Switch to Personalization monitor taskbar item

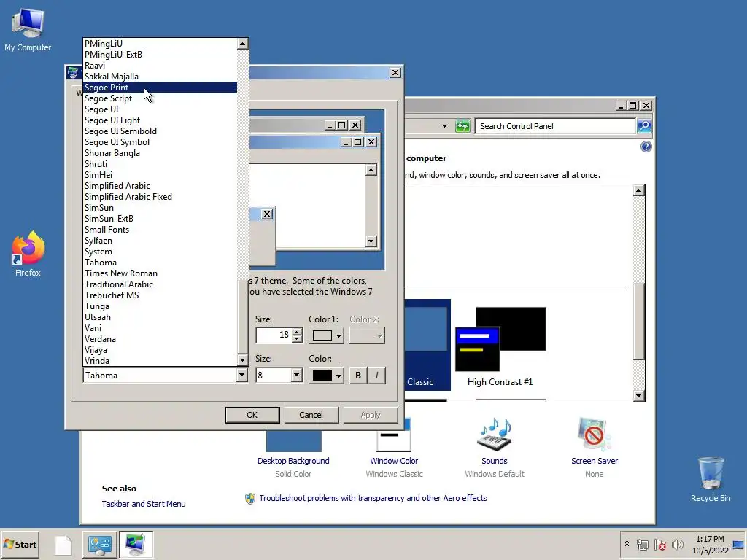[x=136, y=545]
